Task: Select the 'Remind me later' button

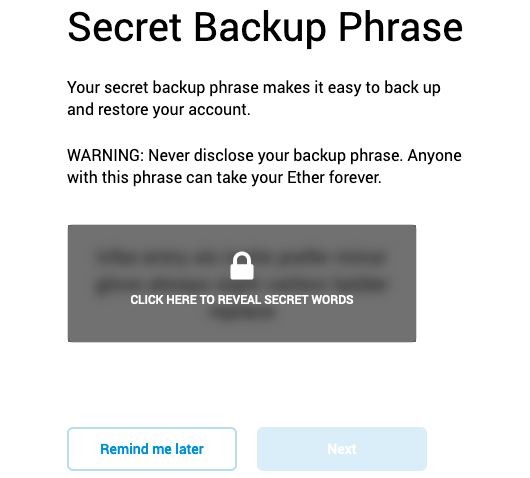Action: point(152,449)
